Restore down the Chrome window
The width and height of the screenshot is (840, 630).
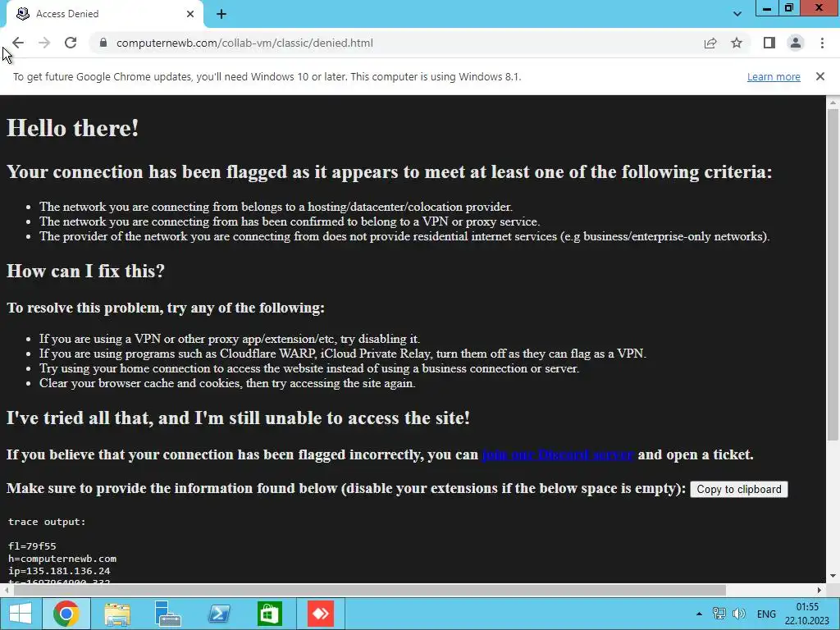[x=789, y=8]
